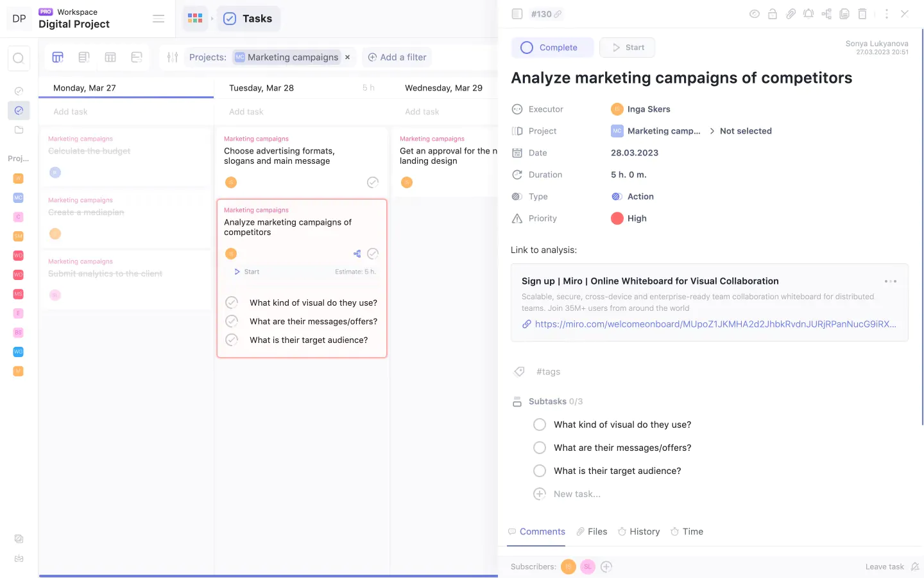Click the attach file paperclip icon
Screen dimensions: 924x578
(x=791, y=13)
